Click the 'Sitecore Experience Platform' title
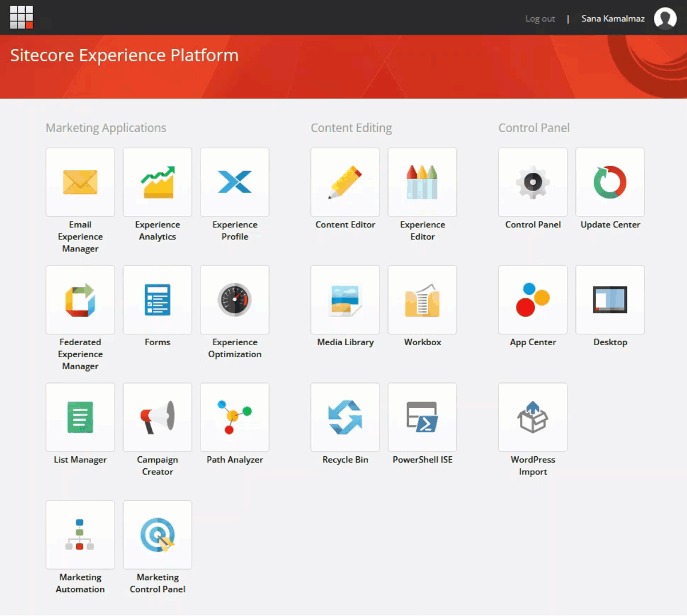Image resolution: width=687 pixels, height=616 pixels. [x=124, y=55]
